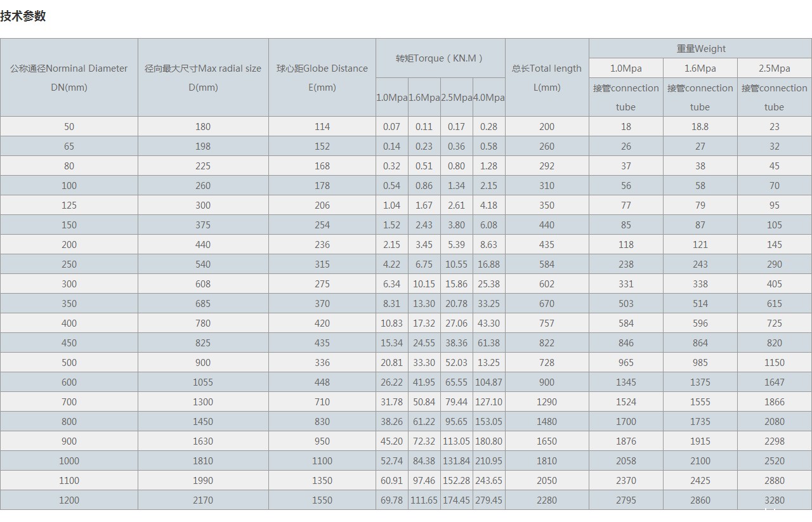Click the weight value 18.8
The height and width of the screenshot is (522, 812).
coord(700,126)
